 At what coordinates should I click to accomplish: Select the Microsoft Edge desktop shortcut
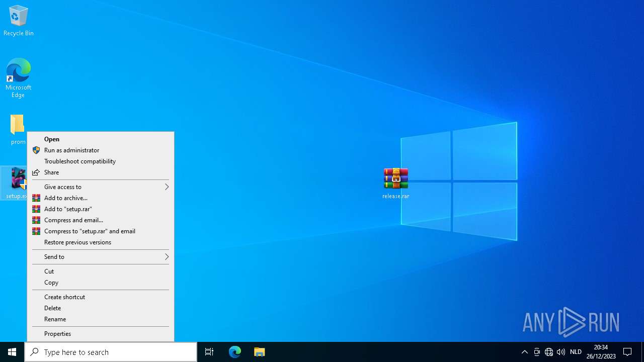[19, 78]
